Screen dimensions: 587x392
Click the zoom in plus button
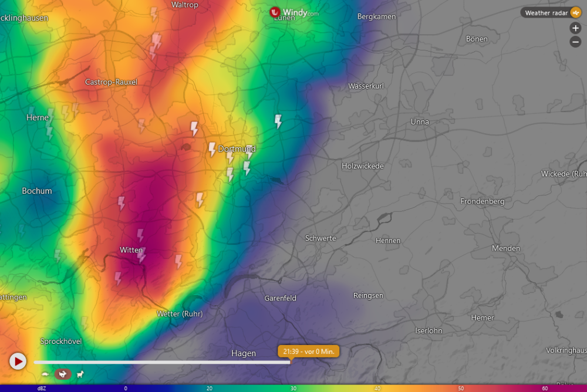(575, 28)
